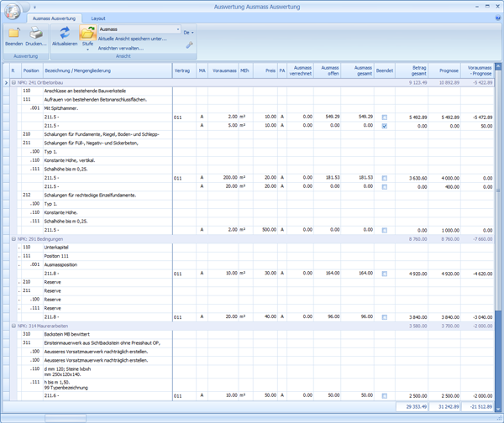Open the De language dropdown

pyautogui.click(x=188, y=33)
